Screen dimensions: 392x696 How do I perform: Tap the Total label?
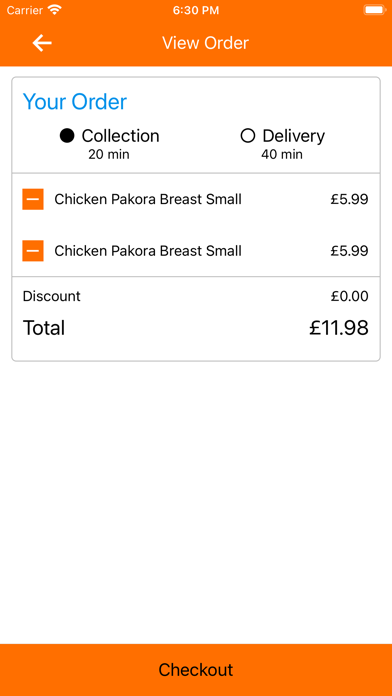pos(44,328)
